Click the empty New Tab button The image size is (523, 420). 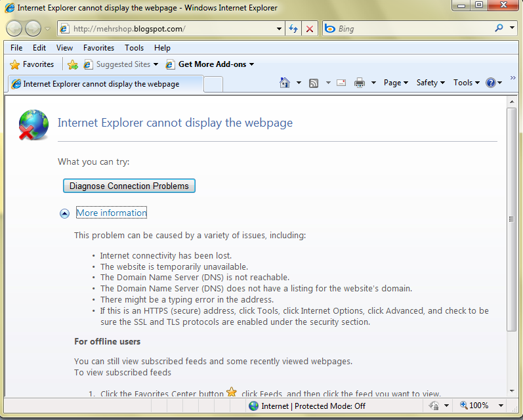tap(213, 84)
